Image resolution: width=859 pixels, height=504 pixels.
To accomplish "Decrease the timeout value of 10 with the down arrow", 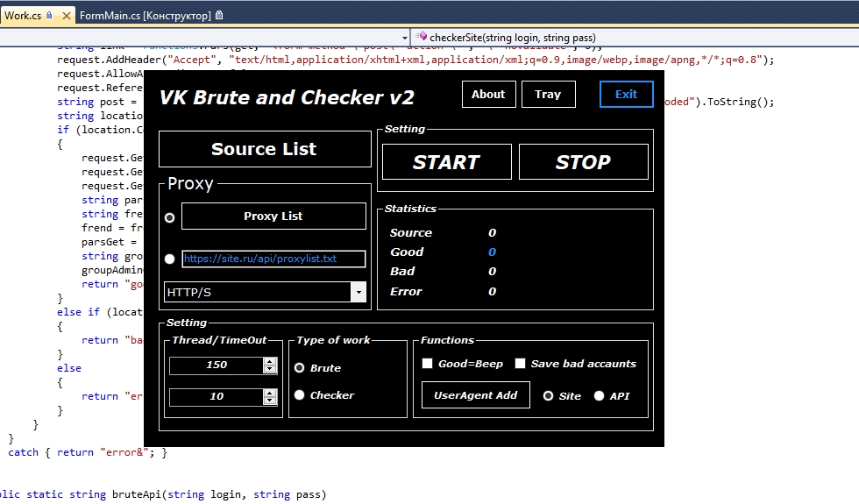I will coord(270,401).
